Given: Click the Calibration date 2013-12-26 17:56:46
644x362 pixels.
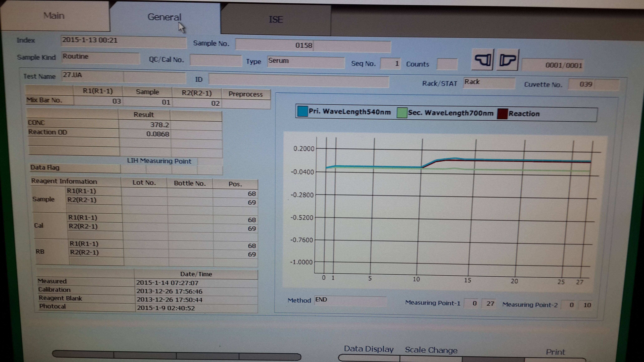Looking at the screenshot, I should 196,292.
